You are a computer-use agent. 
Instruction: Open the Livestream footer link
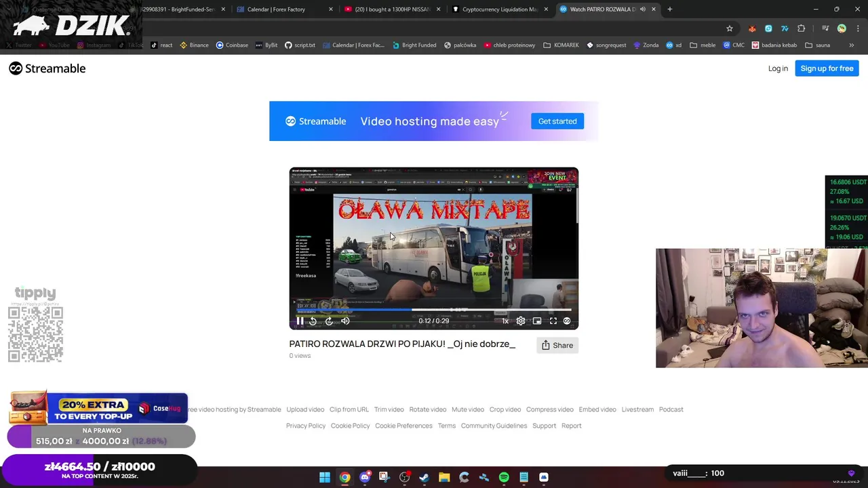[x=637, y=409]
